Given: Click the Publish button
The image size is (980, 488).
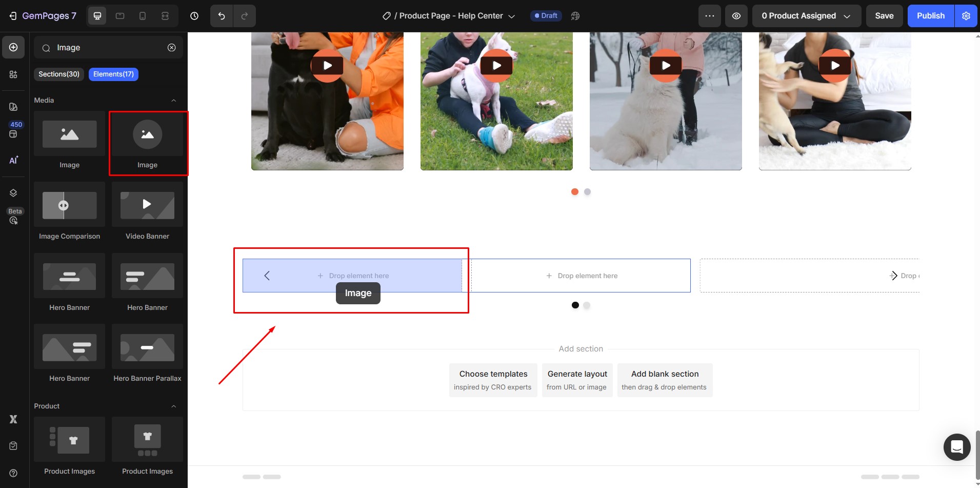Looking at the screenshot, I should coord(930,16).
